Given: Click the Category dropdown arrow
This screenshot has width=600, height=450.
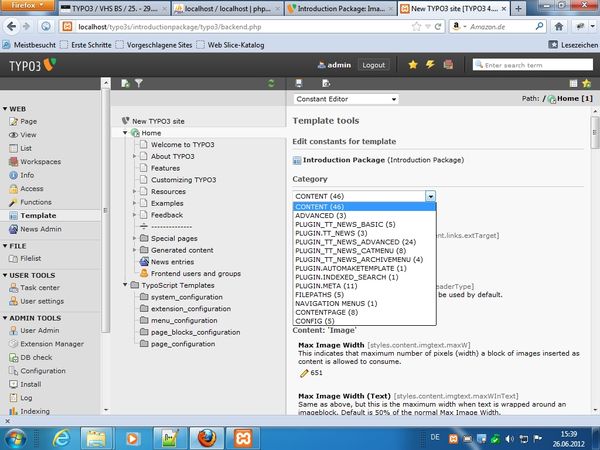Looking at the screenshot, I should pos(430,196).
